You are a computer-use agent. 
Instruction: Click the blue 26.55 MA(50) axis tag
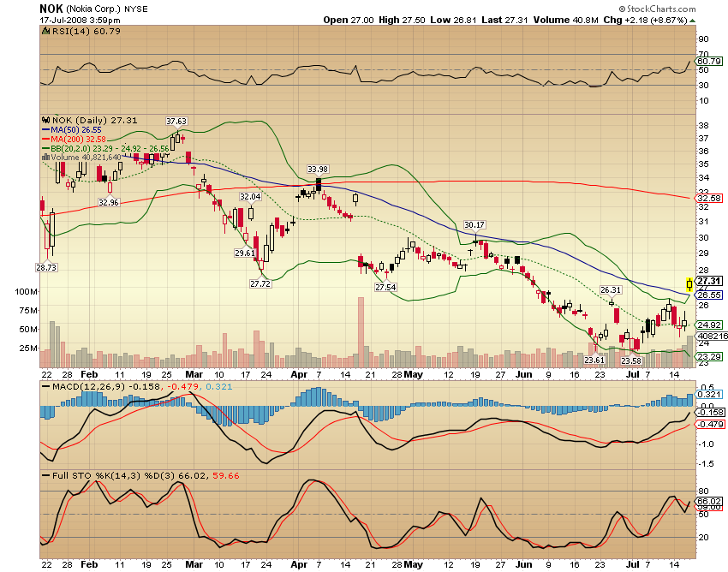pyautogui.click(x=709, y=295)
